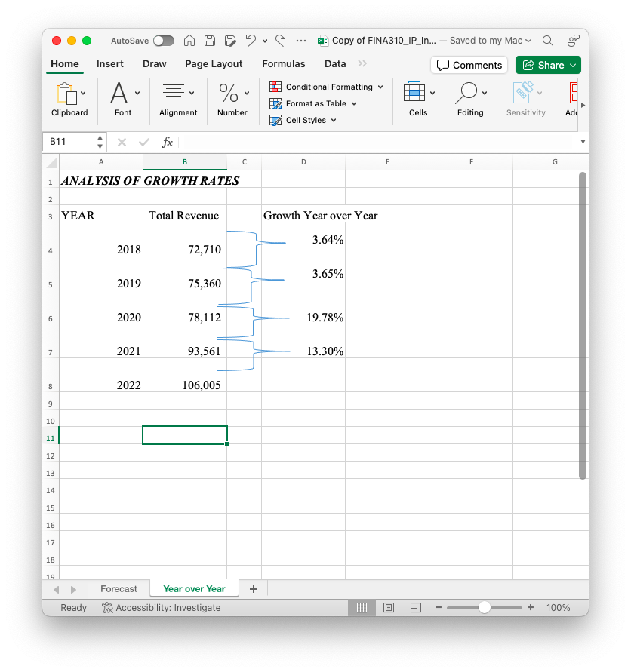Click the formula bar Enter checkmark icon
Image resolution: width=631 pixels, height=672 pixels.
pyautogui.click(x=144, y=143)
